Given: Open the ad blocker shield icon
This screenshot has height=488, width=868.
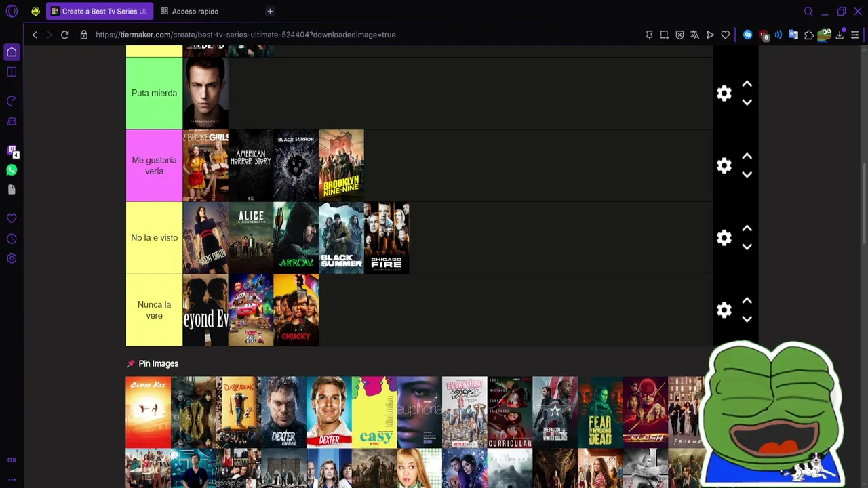Looking at the screenshot, I should pyautogui.click(x=679, y=35).
